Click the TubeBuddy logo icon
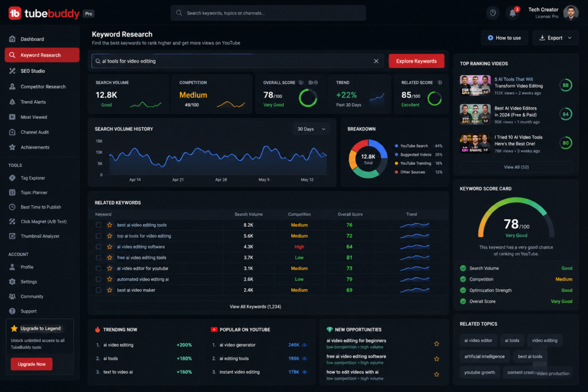 (x=14, y=14)
